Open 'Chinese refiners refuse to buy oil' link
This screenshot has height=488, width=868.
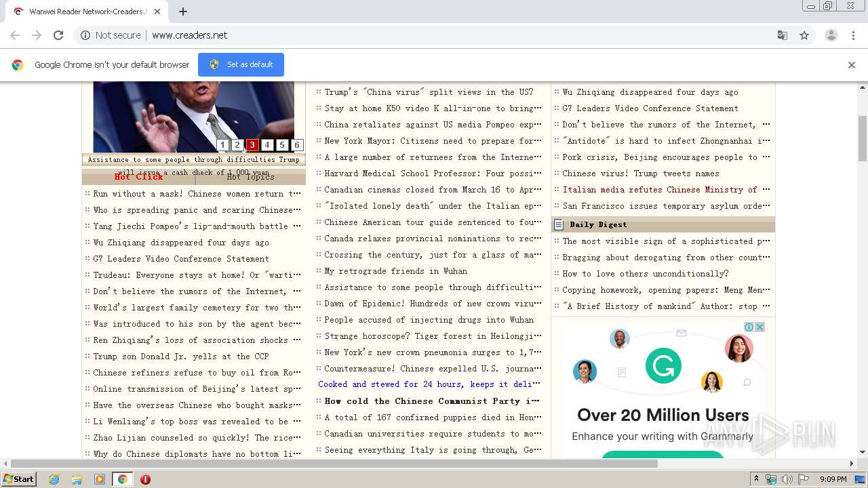(x=197, y=373)
